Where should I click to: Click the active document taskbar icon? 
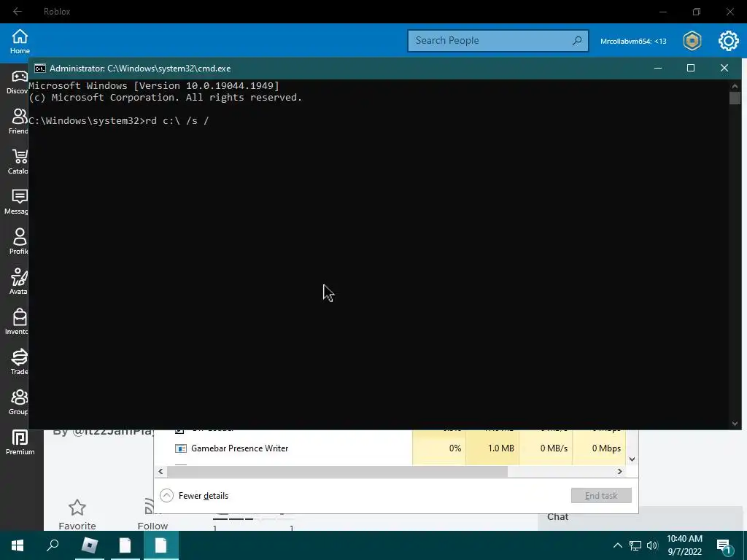[161, 545]
